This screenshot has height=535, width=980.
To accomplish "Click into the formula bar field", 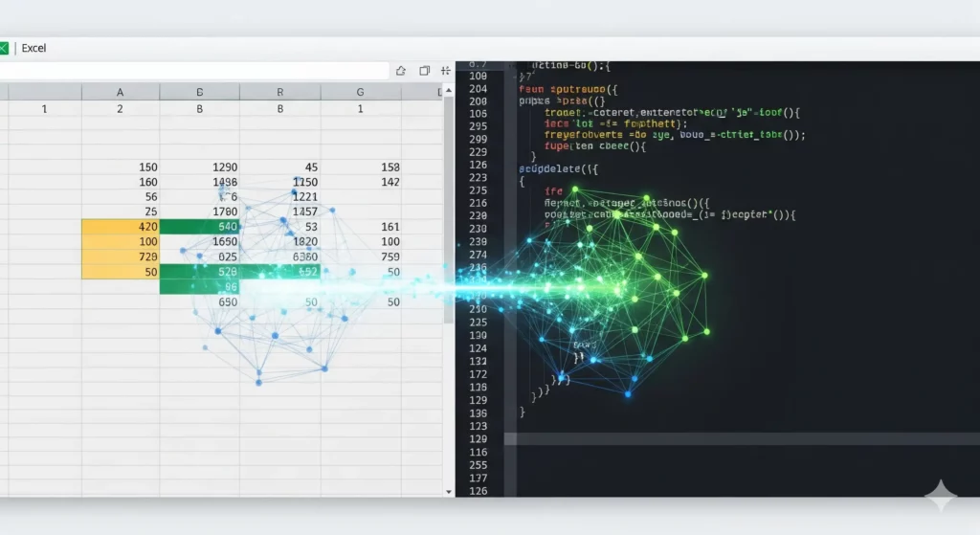I will [x=191, y=71].
